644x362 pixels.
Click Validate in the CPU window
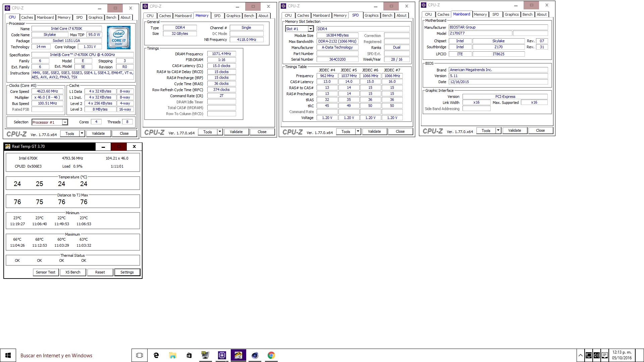click(x=98, y=133)
